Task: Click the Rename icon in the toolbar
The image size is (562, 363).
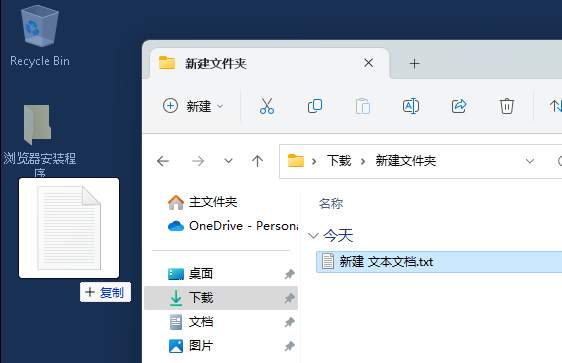Action: pyautogui.click(x=411, y=106)
